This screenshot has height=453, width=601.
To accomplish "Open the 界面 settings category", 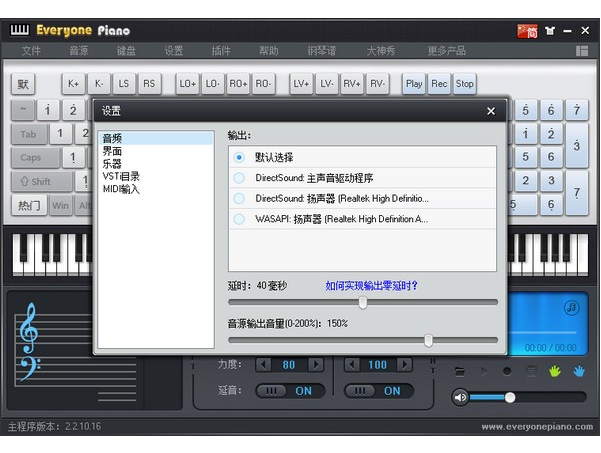I will point(111,151).
